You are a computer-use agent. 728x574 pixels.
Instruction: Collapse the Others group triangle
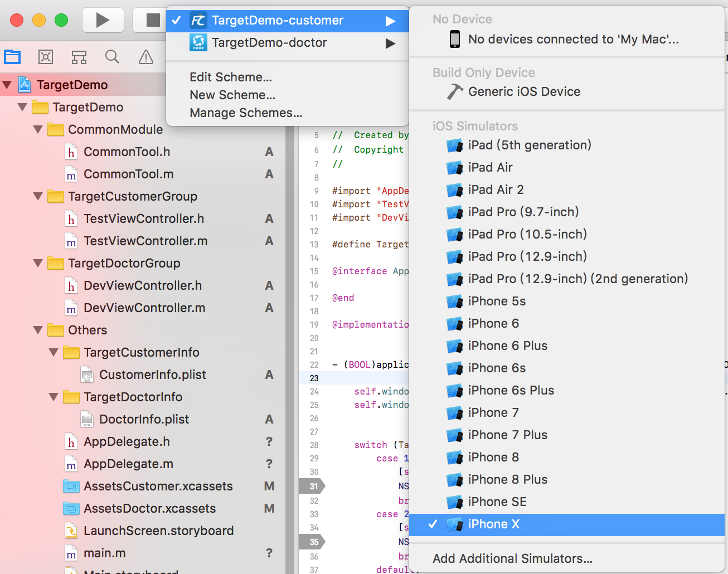tap(38, 330)
